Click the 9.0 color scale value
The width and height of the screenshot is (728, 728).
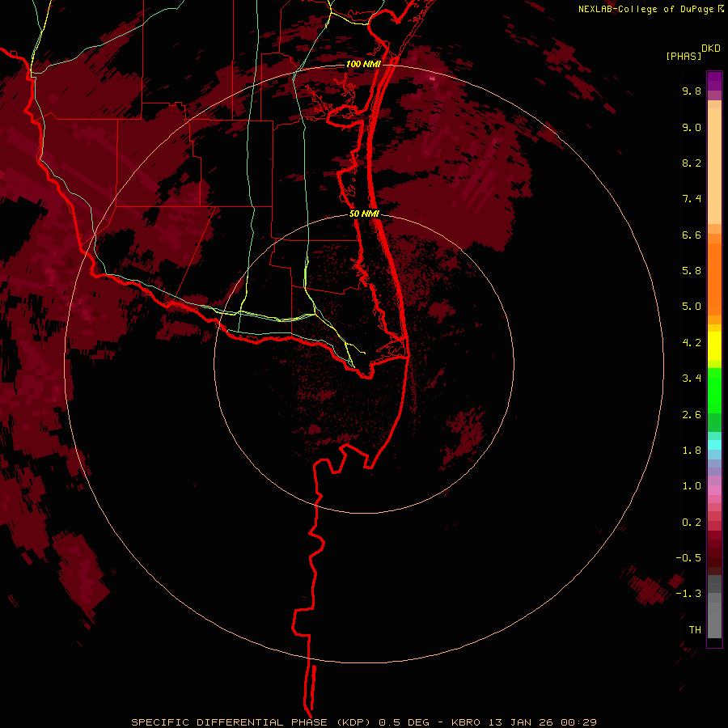tap(692, 127)
